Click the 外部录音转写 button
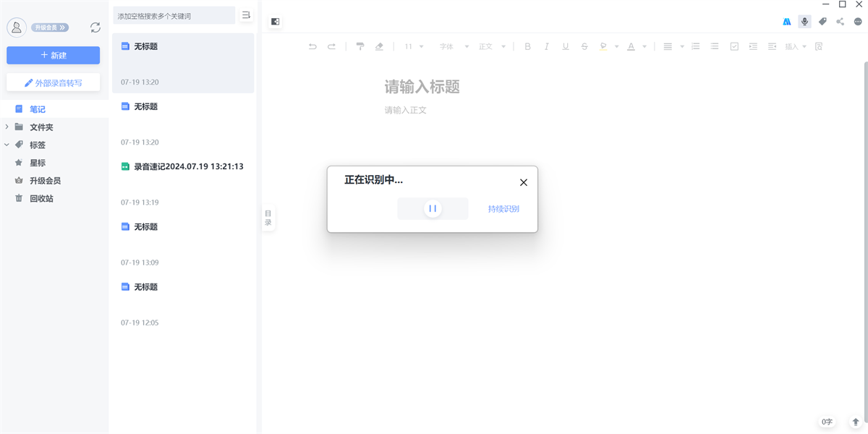868x434 pixels. 54,83
